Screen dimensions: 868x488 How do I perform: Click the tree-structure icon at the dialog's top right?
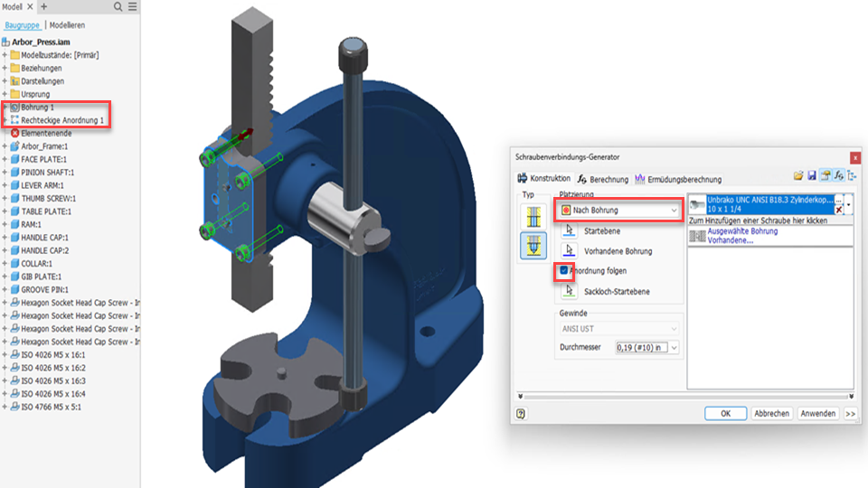click(x=852, y=176)
